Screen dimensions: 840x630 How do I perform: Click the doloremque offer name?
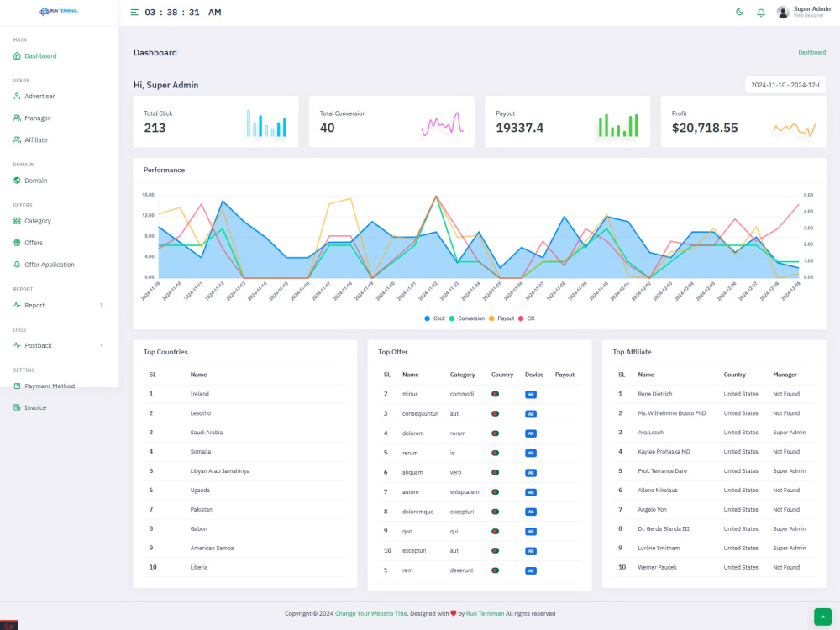[x=417, y=512]
